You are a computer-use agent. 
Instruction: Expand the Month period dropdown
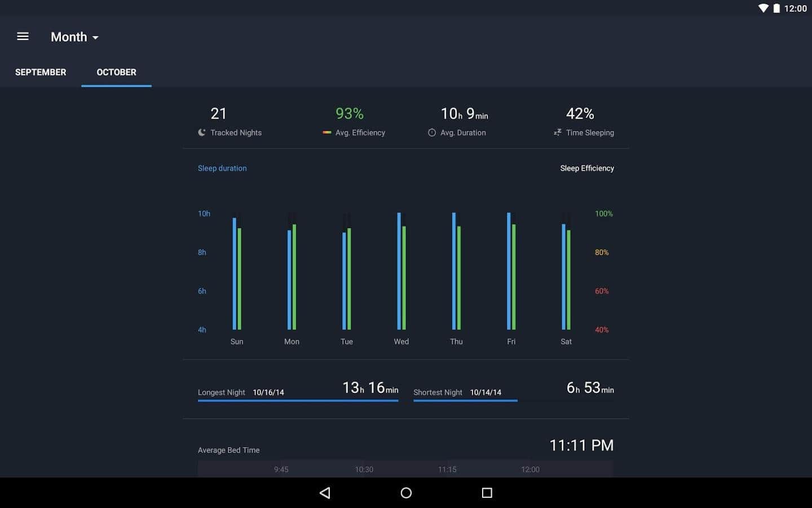[x=69, y=37]
